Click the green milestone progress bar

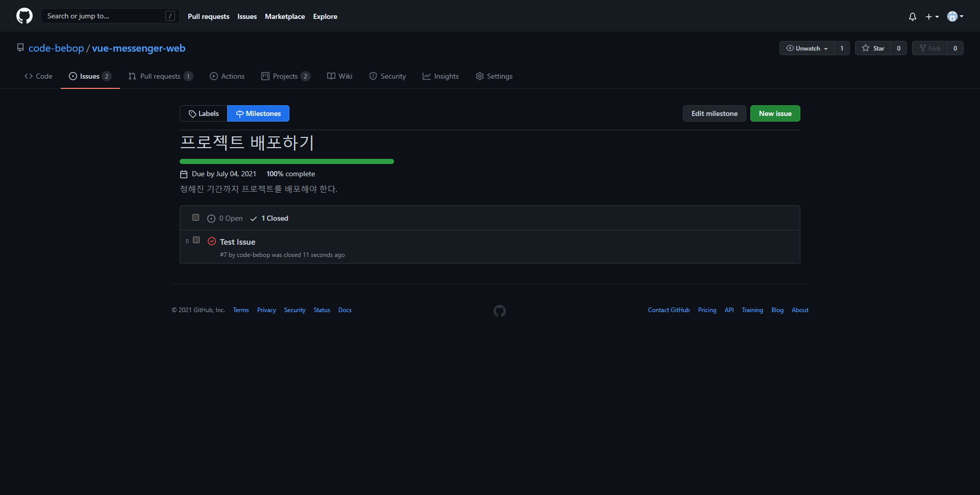pyautogui.click(x=286, y=161)
